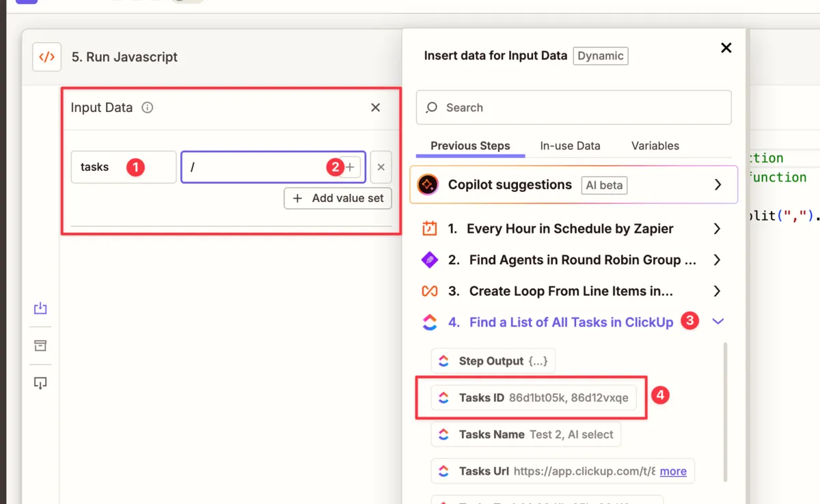Click the Add value set button
Screen dimensions: 820x504
[338, 199]
